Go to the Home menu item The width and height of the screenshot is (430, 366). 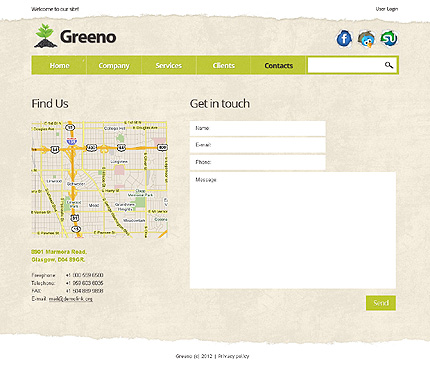[x=59, y=65]
